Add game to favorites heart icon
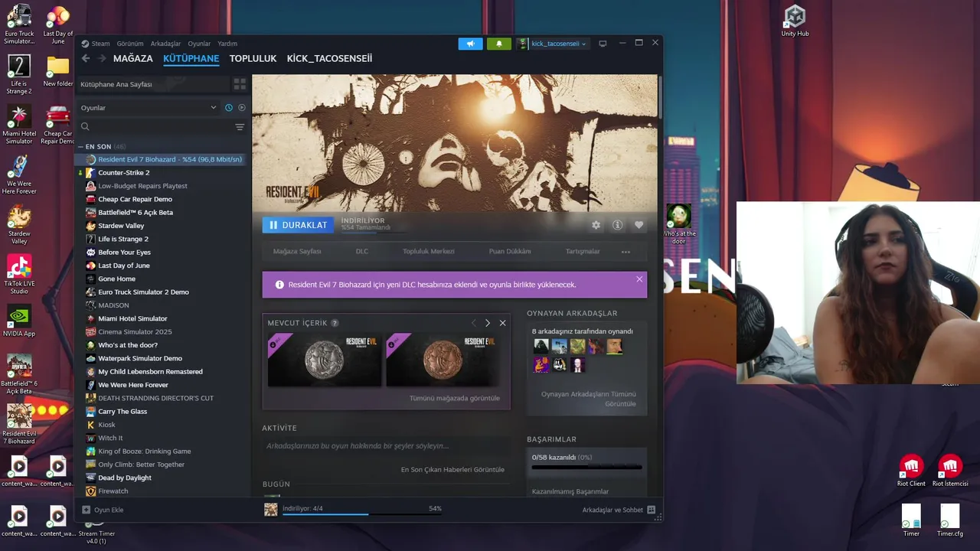980x551 pixels. point(639,225)
